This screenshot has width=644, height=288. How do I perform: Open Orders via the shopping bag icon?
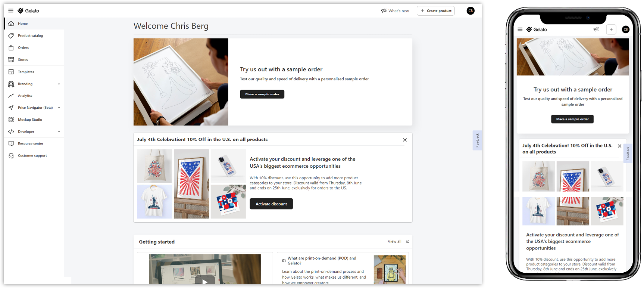pos(11,47)
